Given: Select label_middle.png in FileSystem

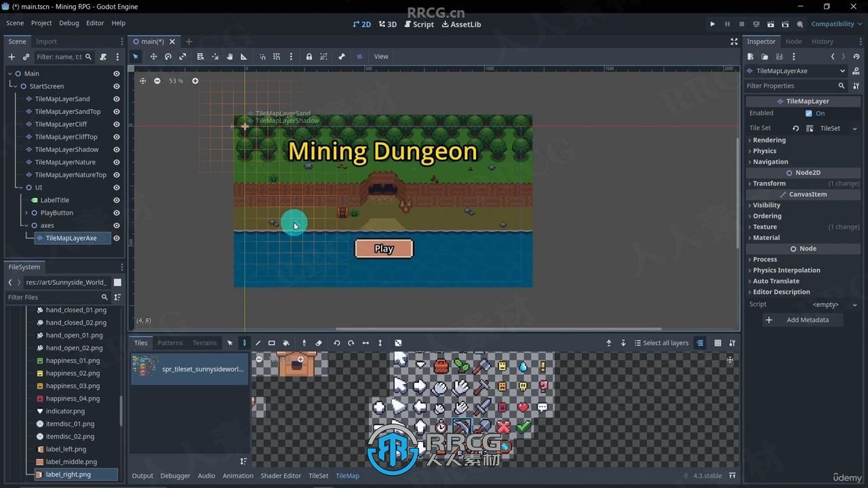Looking at the screenshot, I should click(x=71, y=462).
